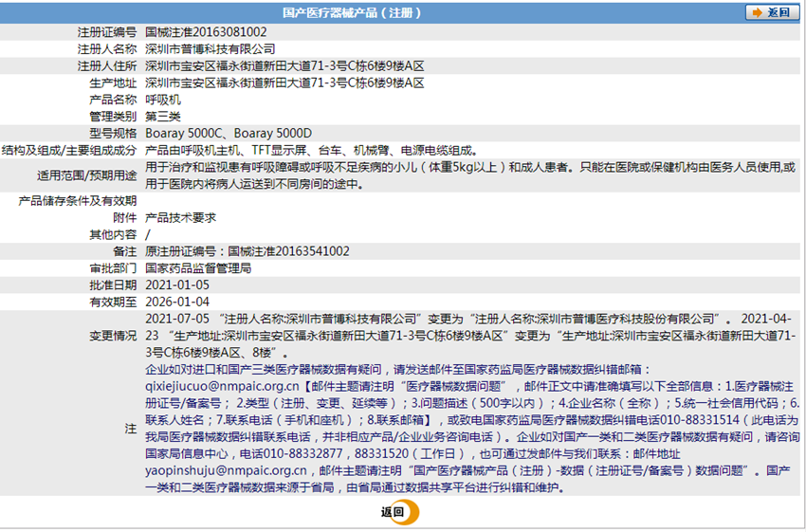The image size is (806, 532).
Task: Click the 管理类别 label
Action: tap(113, 116)
